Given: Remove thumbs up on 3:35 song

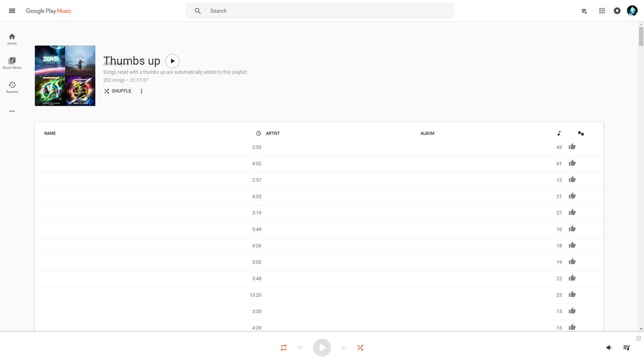Looking at the screenshot, I should tap(572, 311).
